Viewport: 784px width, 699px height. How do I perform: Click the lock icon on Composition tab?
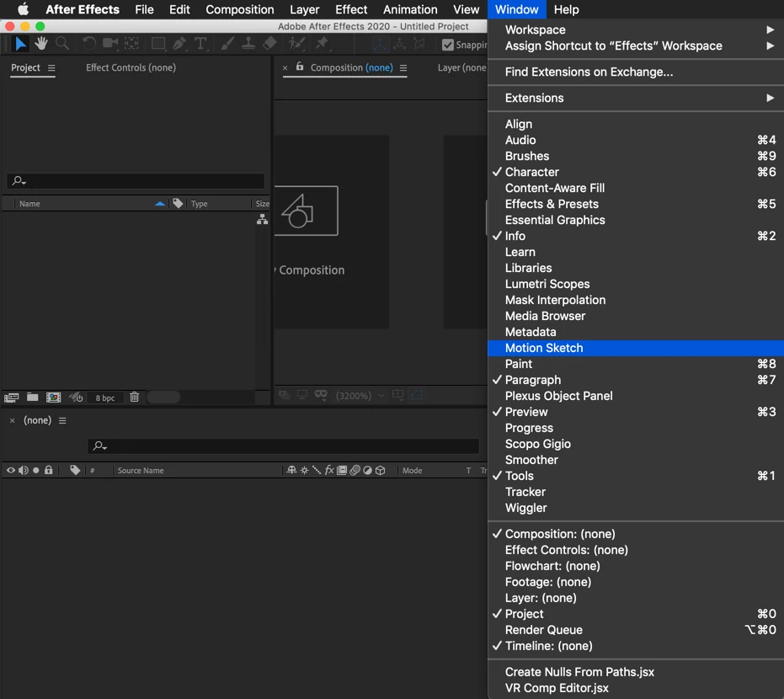pos(300,67)
